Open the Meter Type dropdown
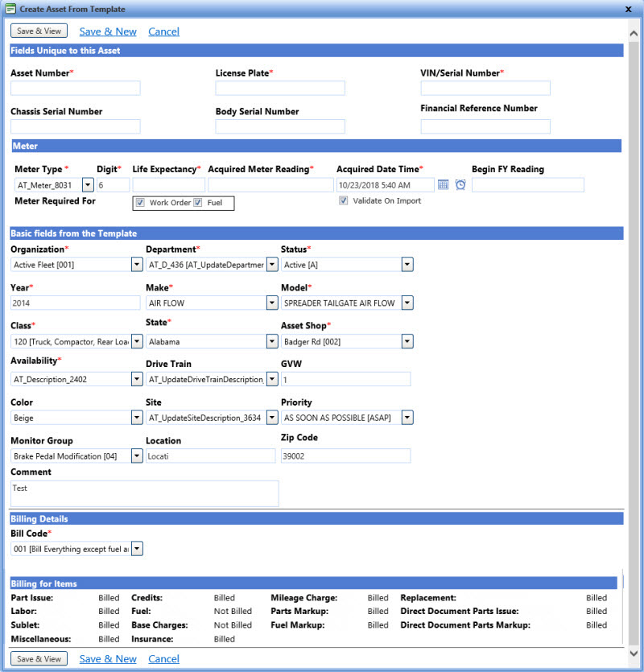The height and width of the screenshot is (672, 644). [88, 185]
